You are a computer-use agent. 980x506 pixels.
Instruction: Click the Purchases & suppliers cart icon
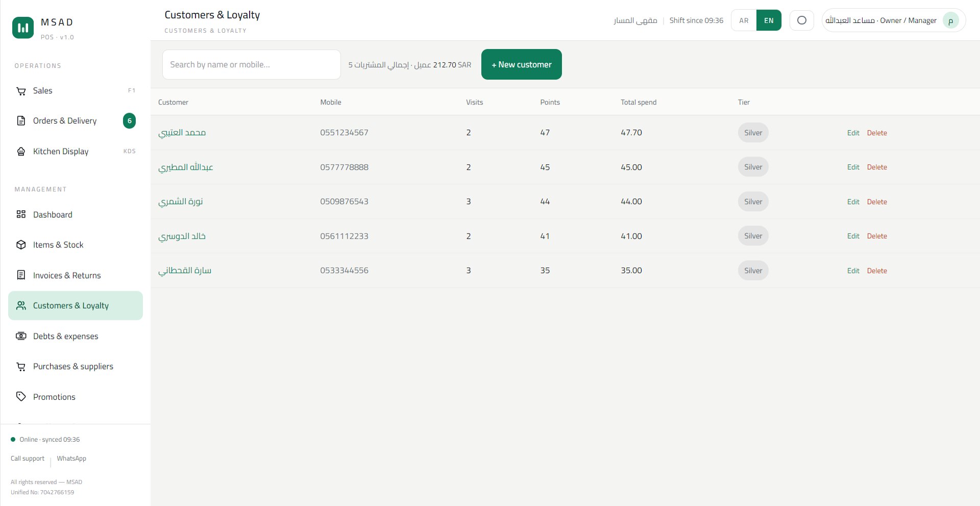click(21, 366)
